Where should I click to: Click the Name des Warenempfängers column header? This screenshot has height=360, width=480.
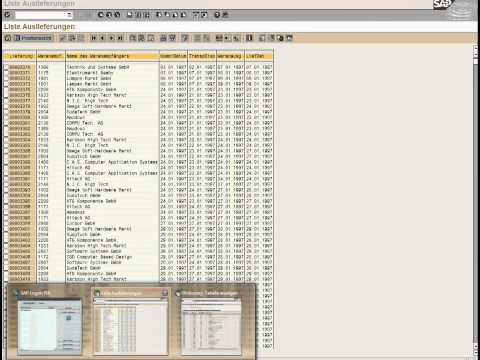click(112, 56)
